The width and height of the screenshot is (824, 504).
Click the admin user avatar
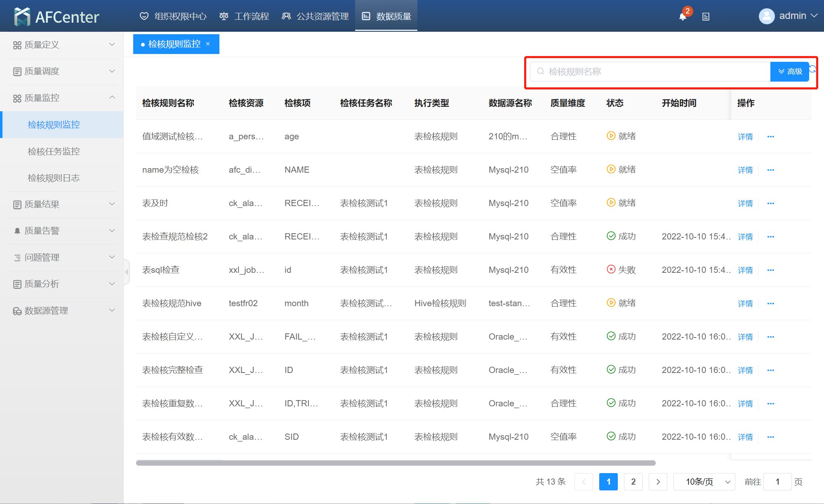tap(766, 16)
